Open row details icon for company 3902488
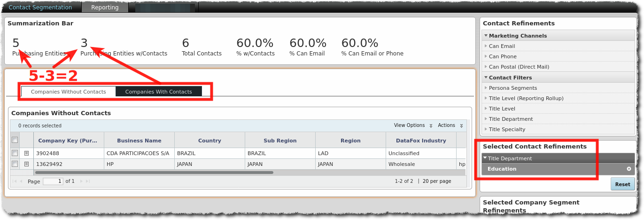This screenshot has width=644, height=220. [x=27, y=153]
